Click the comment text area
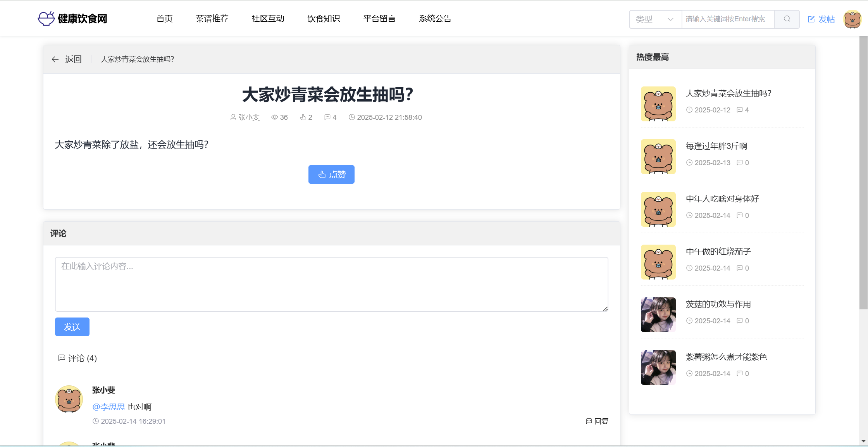The image size is (868, 447). [x=331, y=284]
